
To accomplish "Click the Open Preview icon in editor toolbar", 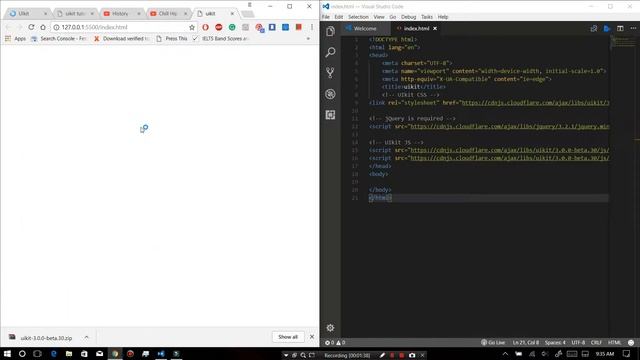I will pos(607,28).
